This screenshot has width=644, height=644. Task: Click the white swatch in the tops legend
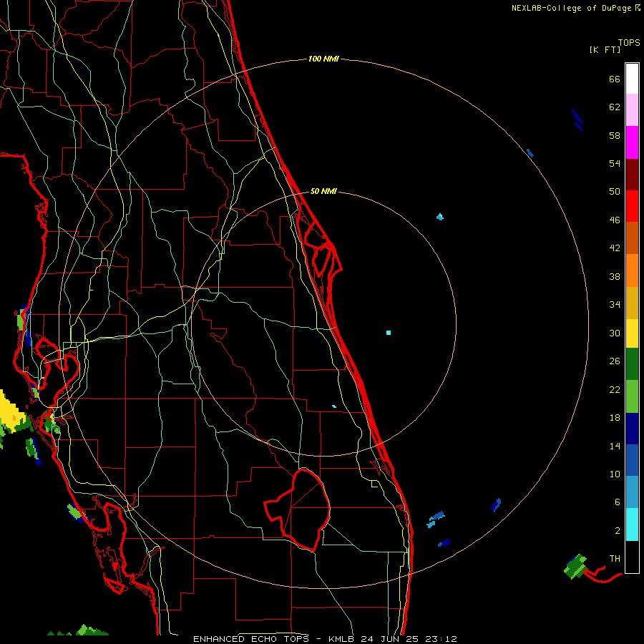(632, 79)
